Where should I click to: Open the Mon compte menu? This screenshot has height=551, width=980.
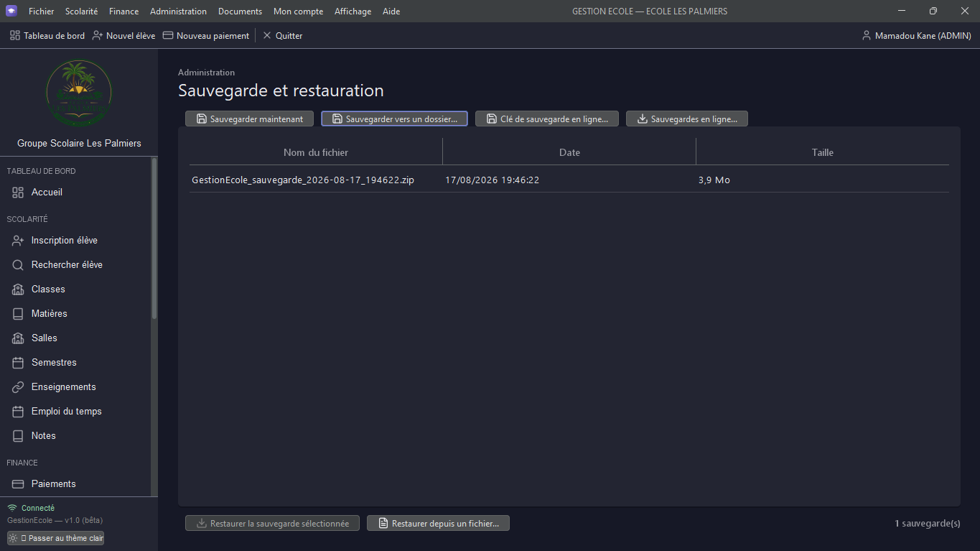(x=298, y=11)
